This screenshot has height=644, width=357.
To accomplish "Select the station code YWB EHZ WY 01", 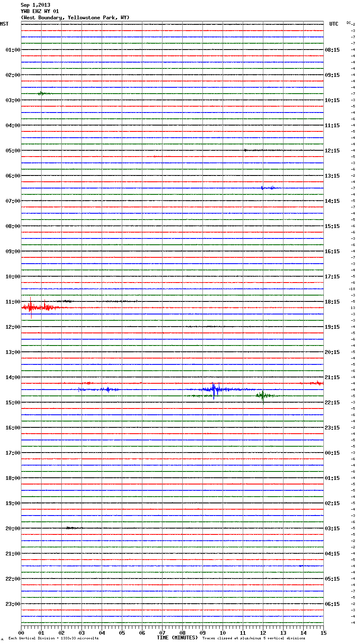I will 40,11.
